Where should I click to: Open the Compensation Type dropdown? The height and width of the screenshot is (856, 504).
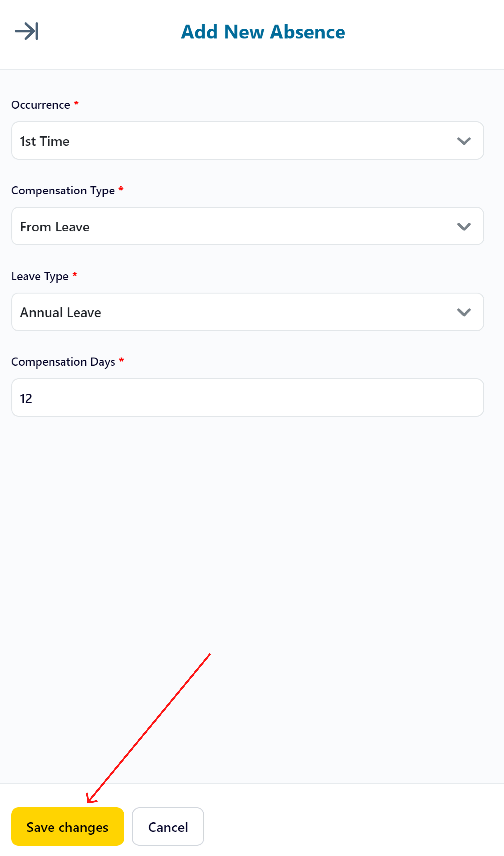pyautogui.click(x=248, y=226)
